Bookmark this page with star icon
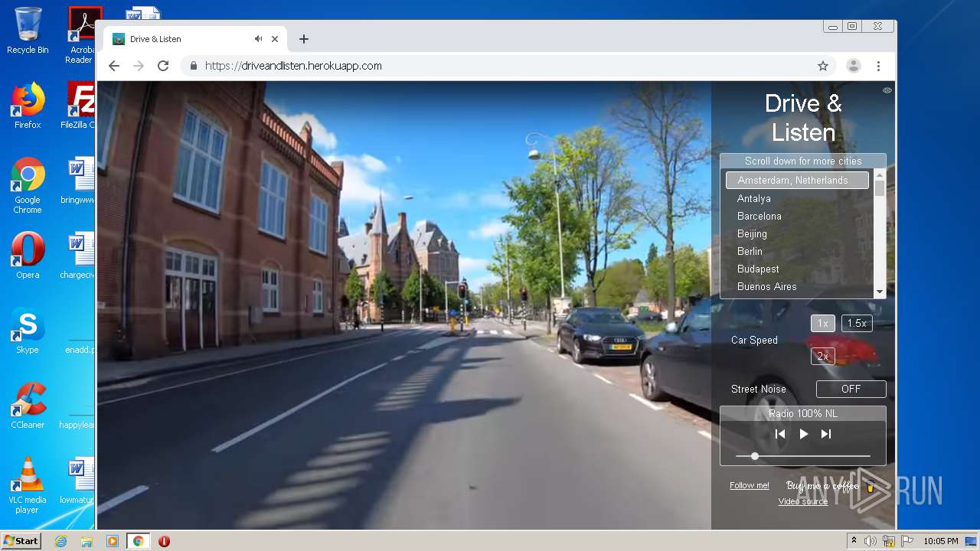 (823, 66)
